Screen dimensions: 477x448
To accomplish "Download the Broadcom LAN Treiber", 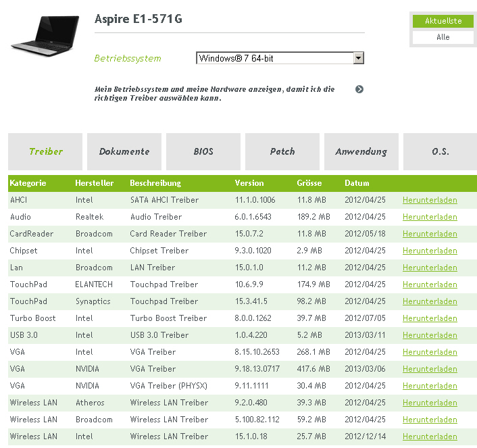I will coord(430,268).
